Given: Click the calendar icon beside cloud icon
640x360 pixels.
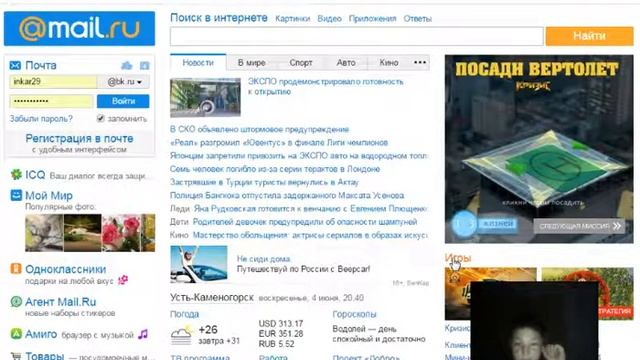Looking at the screenshot, I should pos(144,65).
